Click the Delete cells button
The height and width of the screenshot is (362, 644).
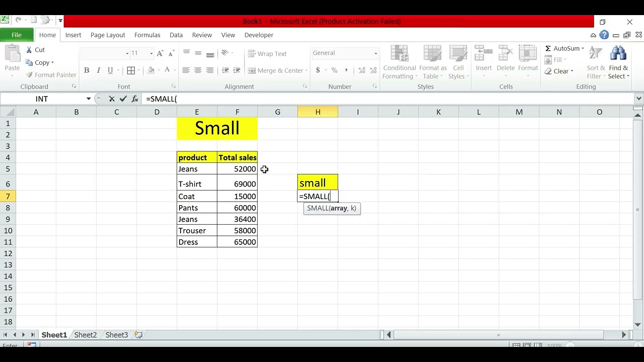(x=506, y=62)
